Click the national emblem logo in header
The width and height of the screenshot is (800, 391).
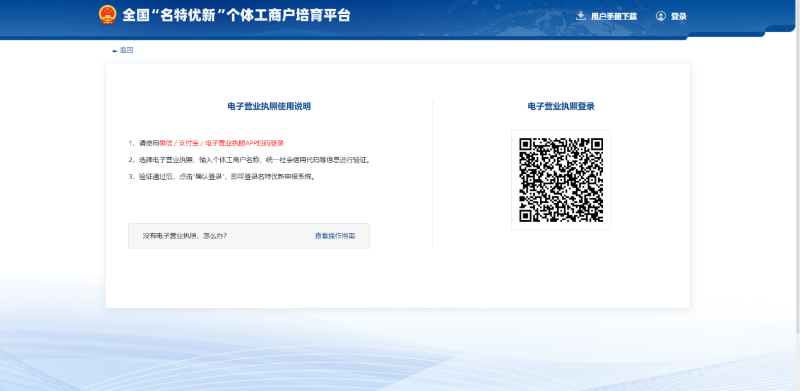pyautogui.click(x=107, y=15)
